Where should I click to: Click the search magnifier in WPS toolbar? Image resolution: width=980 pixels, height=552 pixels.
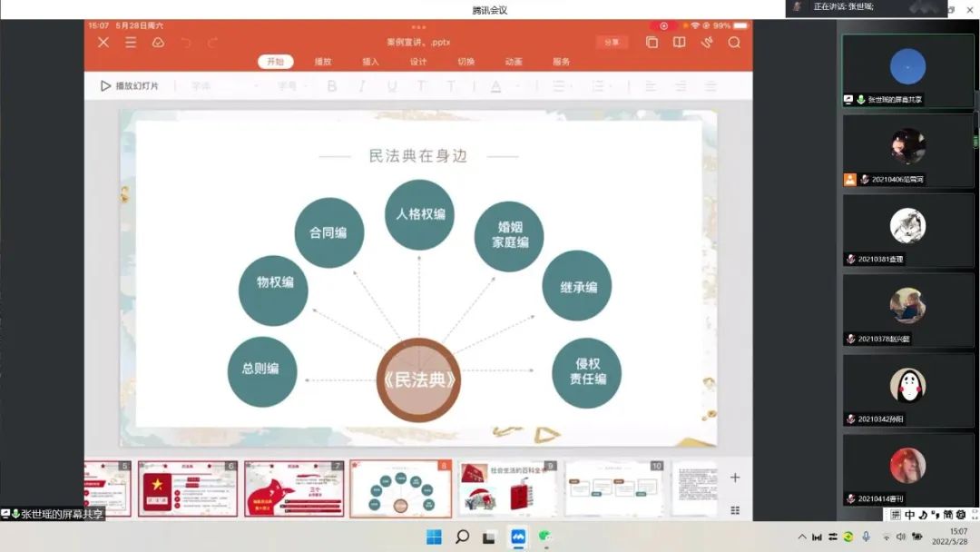[x=734, y=43]
